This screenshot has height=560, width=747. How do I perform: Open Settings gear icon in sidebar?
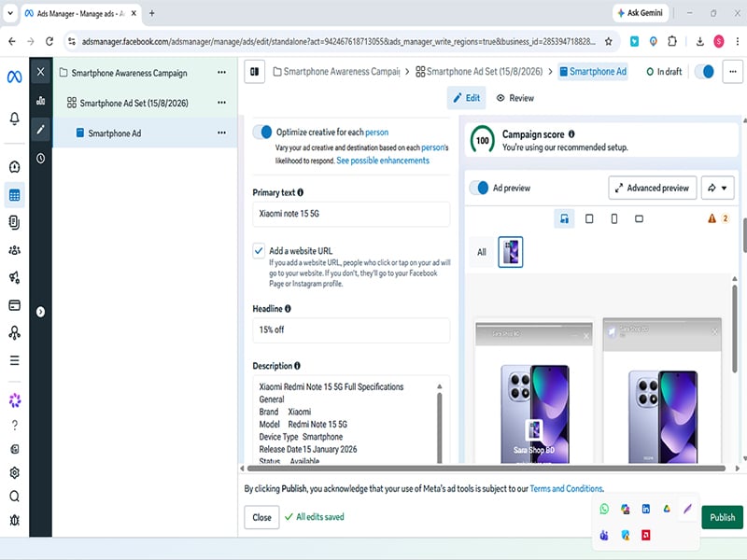point(15,473)
